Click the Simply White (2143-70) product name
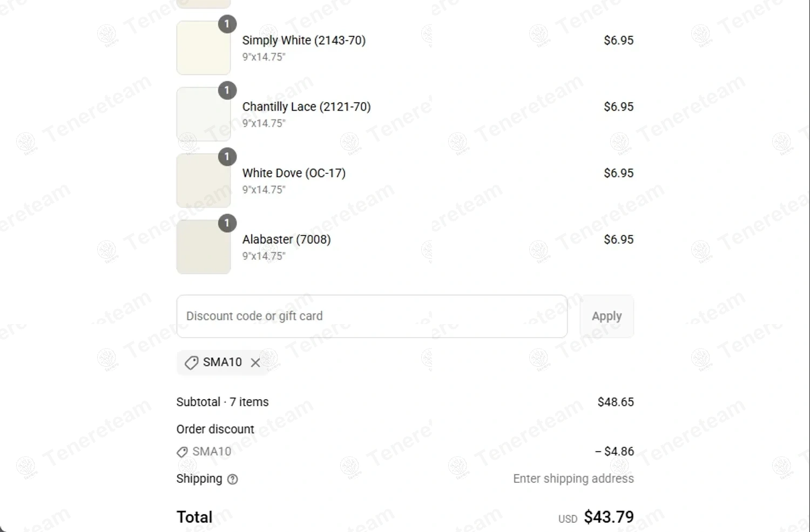The width and height of the screenshot is (810, 532). (303, 41)
